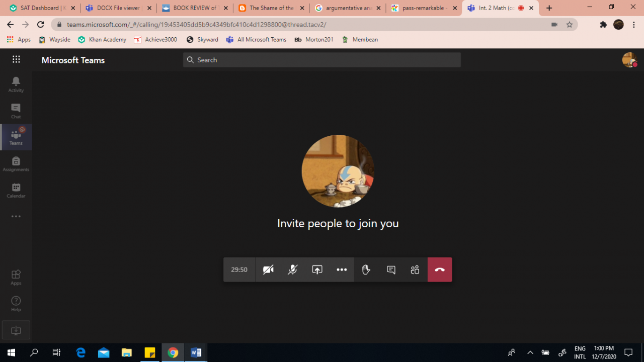
Task: Open the Calendar in the sidebar
Action: pyautogui.click(x=16, y=190)
